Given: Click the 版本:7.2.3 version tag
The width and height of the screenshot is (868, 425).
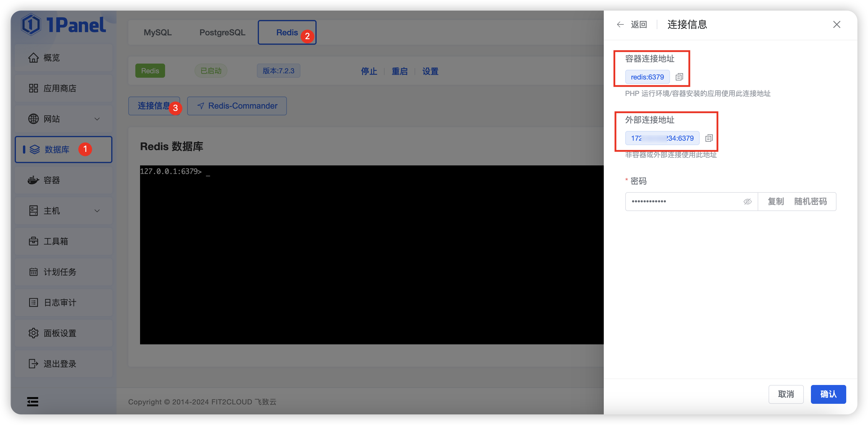Looking at the screenshot, I should pos(278,71).
